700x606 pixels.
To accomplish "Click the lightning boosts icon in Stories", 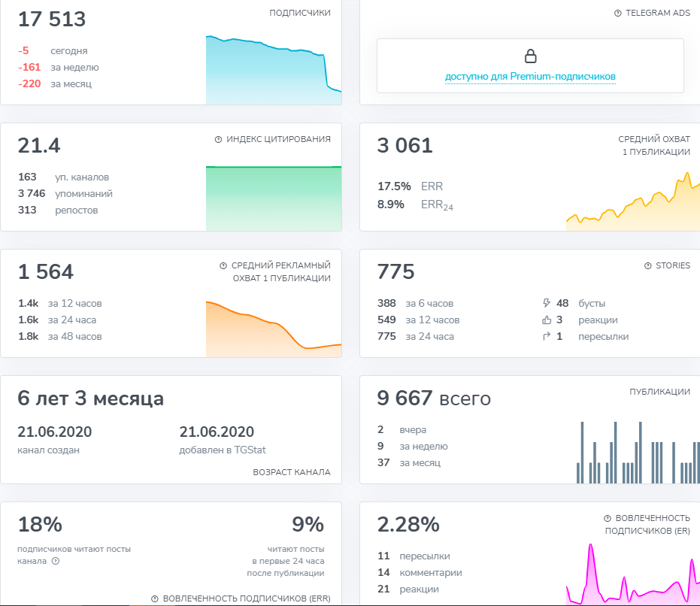I will click(x=547, y=303).
